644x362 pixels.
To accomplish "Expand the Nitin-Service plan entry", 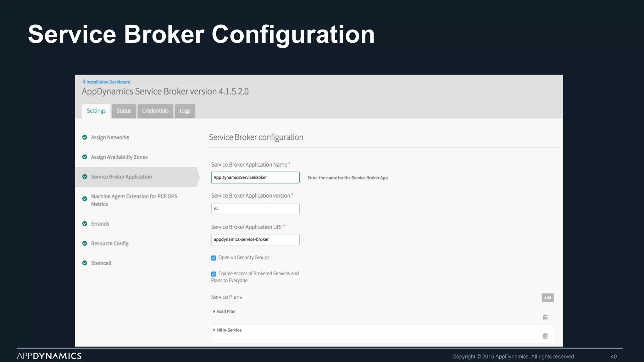I will [227, 330].
